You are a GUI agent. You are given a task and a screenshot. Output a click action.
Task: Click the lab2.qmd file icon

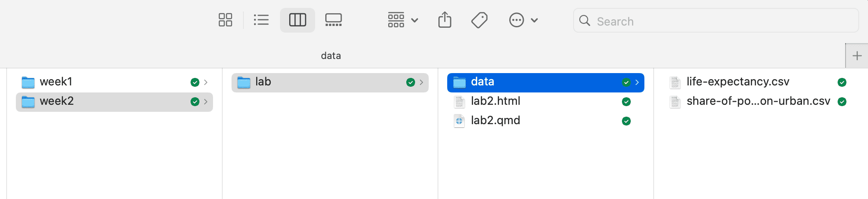pos(459,121)
